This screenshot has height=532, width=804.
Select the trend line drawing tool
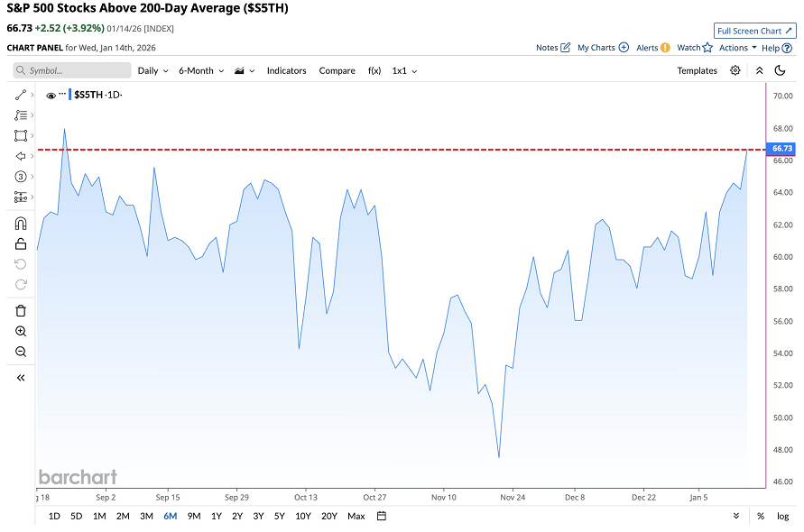[x=21, y=95]
